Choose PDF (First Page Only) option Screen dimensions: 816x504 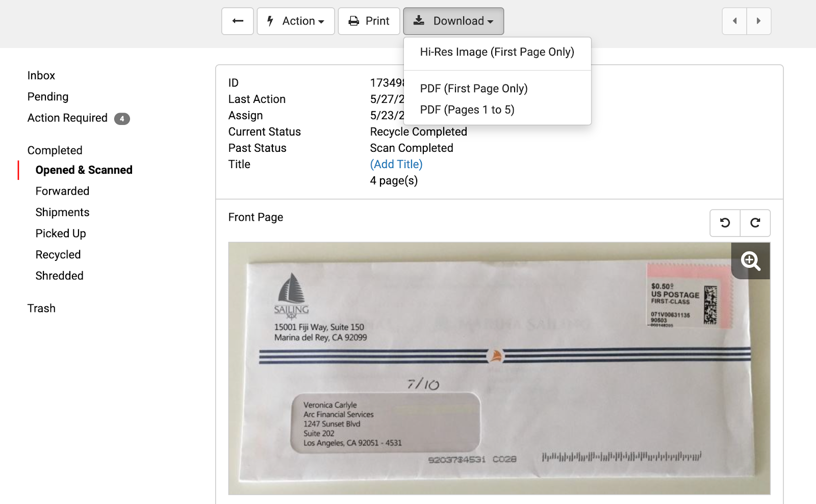(x=474, y=89)
